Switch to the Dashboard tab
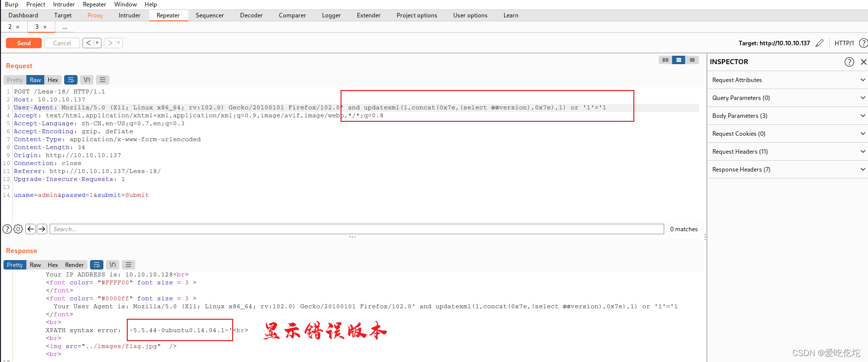 23,15
